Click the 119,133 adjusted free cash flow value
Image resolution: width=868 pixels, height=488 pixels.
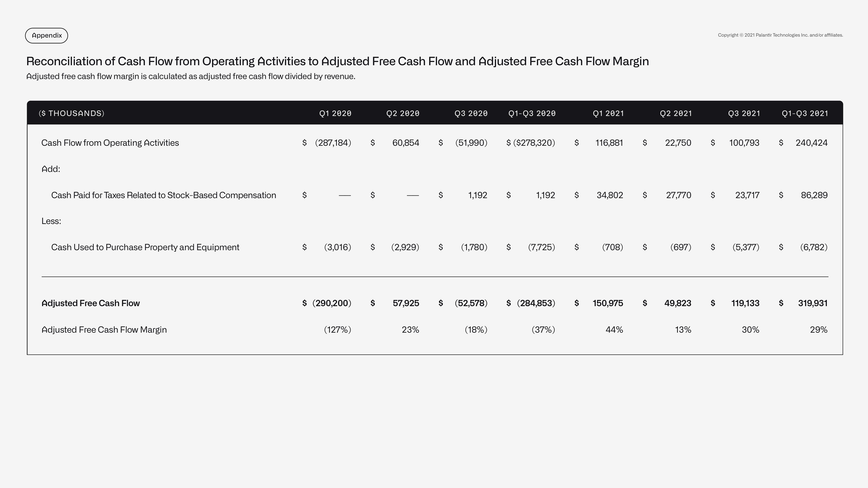745,303
